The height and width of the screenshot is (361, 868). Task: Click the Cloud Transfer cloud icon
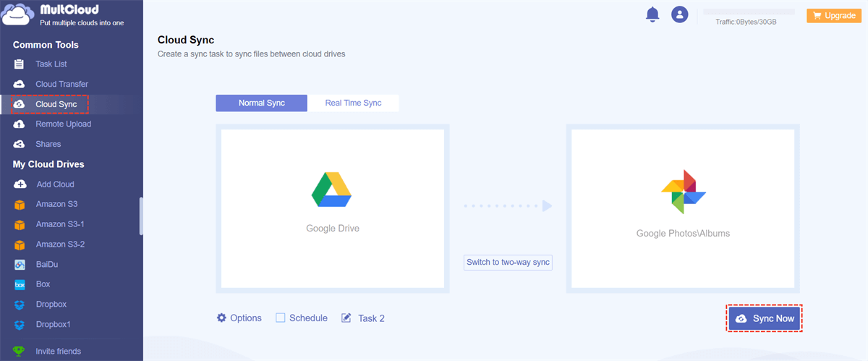point(20,84)
